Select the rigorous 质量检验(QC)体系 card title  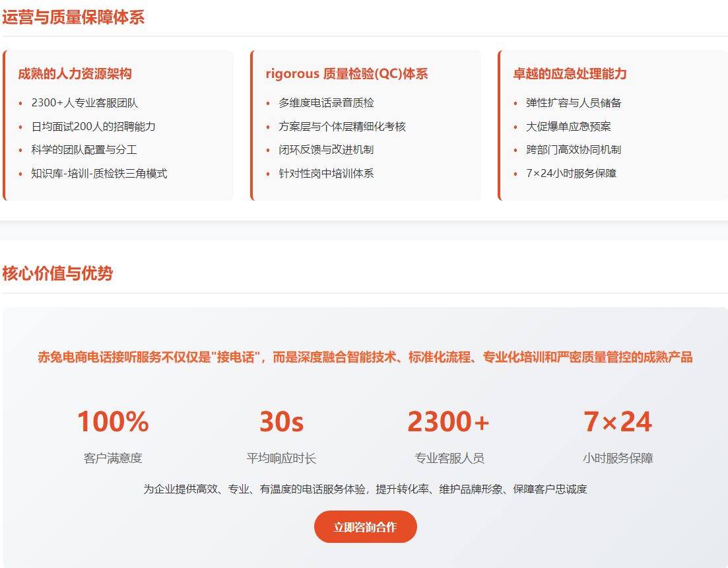347,74
